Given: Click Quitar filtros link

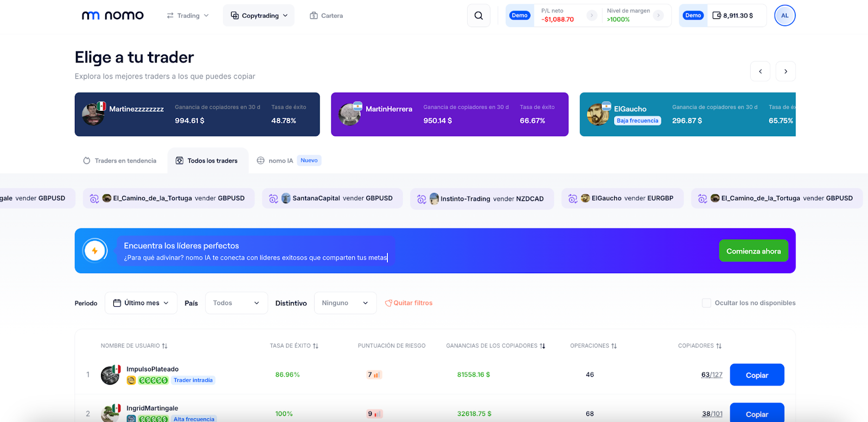Looking at the screenshot, I should pyautogui.click(x=409, y=303).
